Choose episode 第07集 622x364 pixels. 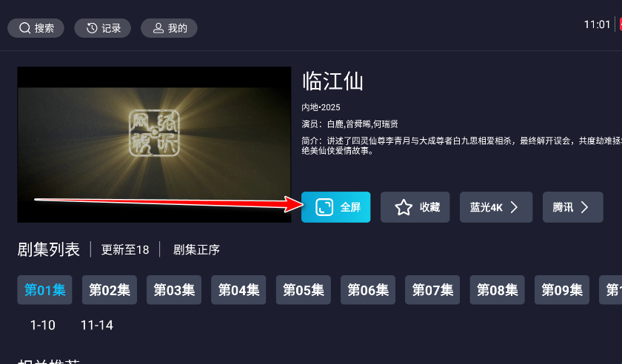pyautogui.click(x=432, y=290)
